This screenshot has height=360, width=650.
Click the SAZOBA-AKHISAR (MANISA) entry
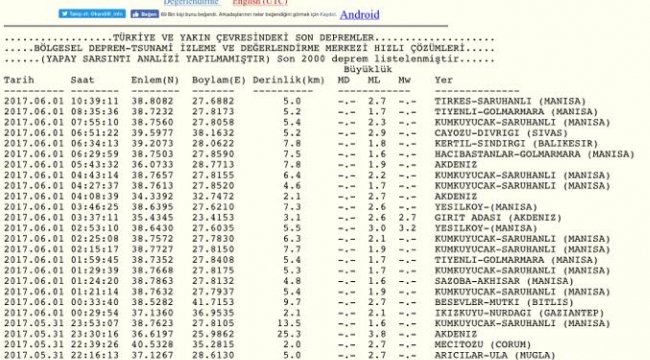[504, 281]
